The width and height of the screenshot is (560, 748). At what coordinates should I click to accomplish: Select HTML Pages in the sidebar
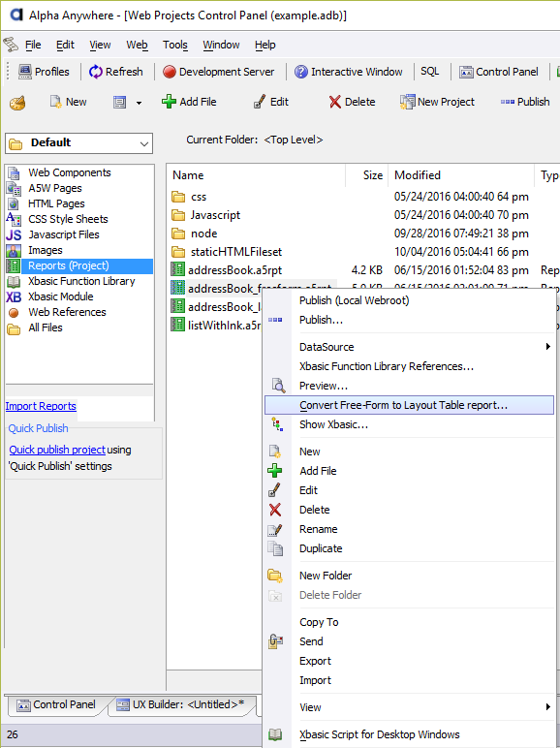point(56,203)
